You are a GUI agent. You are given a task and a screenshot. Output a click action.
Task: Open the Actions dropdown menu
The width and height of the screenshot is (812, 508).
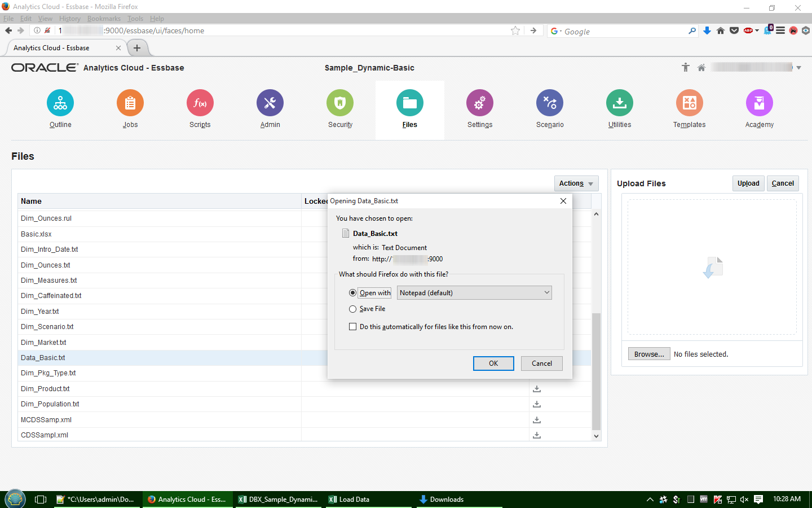tap(576, 183)
